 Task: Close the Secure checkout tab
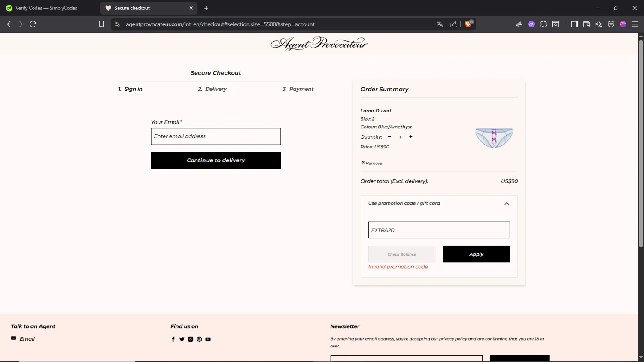point(191,8)
